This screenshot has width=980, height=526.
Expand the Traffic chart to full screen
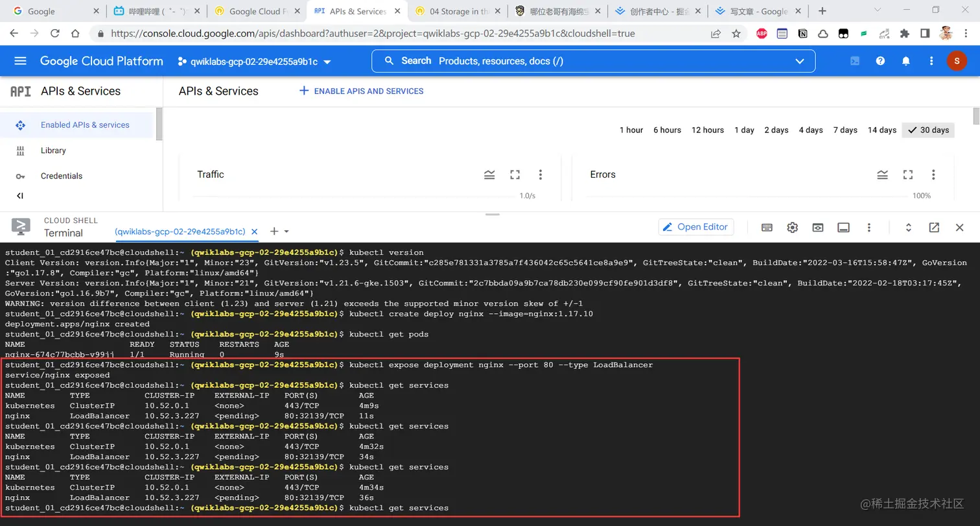515,174
